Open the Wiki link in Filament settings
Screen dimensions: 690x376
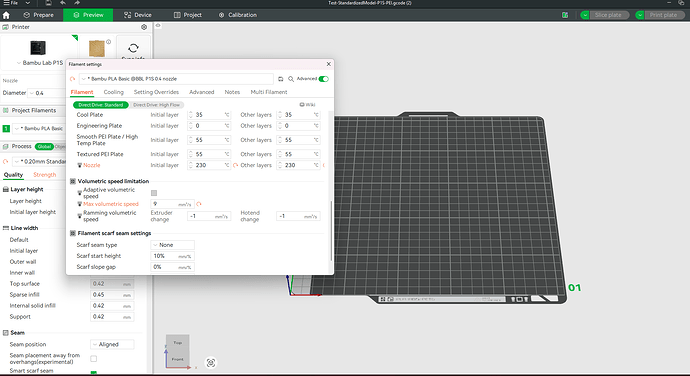(x=308, y=105)
